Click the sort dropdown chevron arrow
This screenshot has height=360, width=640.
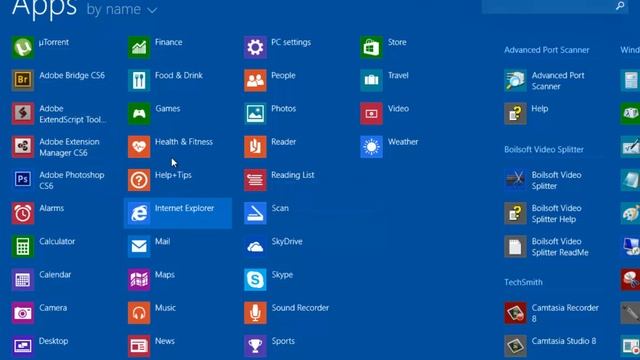[x=152, y=11]
